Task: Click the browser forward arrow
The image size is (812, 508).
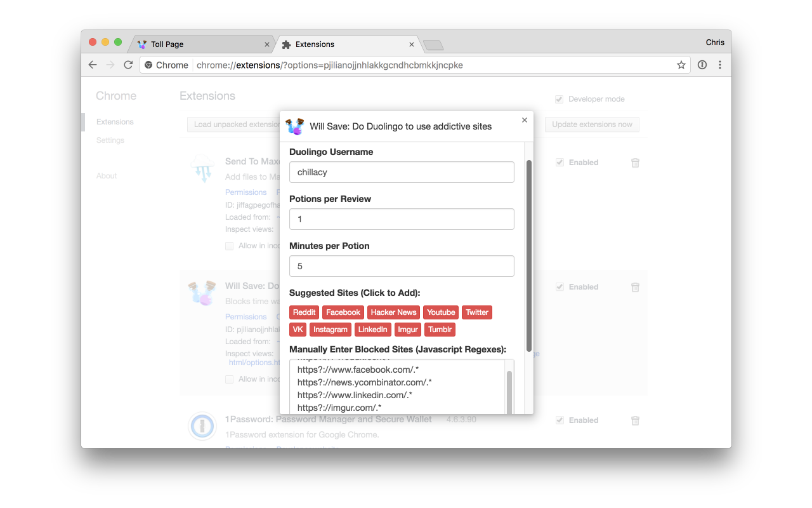Action: click(110, 65)
